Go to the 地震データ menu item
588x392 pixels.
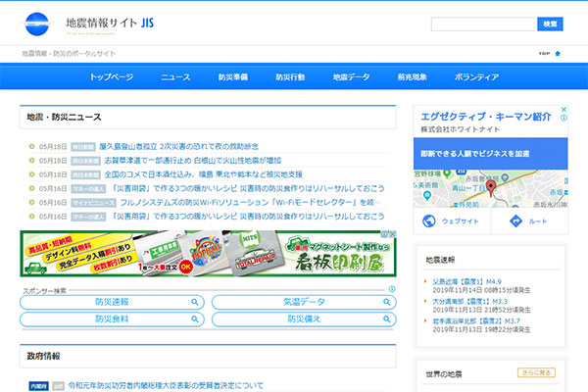pyautogui.click(x=351, y=76)
